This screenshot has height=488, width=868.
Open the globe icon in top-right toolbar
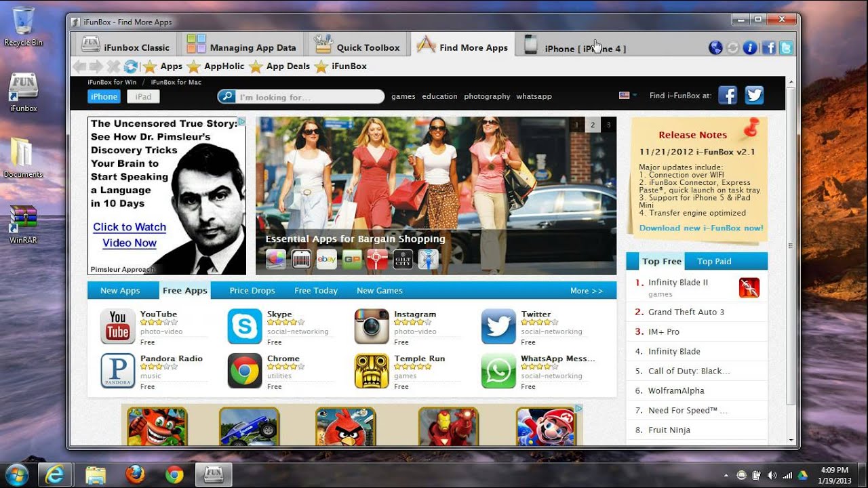pos(715,47)
